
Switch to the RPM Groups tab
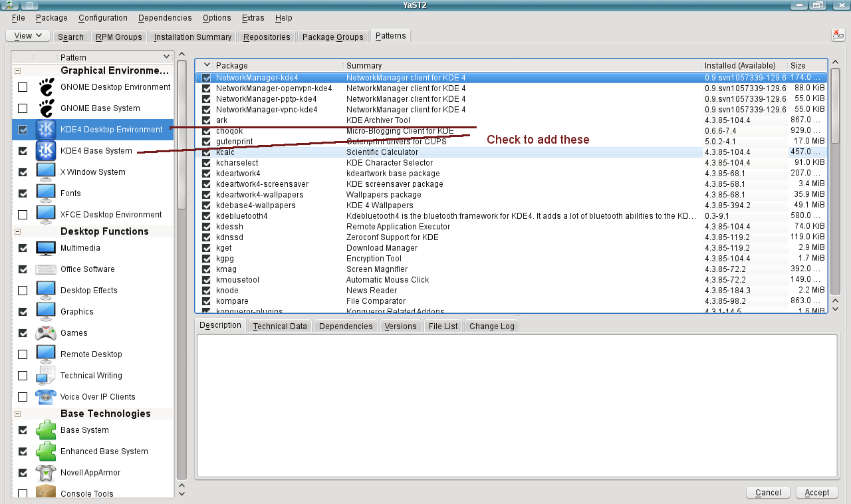(118, 37)
